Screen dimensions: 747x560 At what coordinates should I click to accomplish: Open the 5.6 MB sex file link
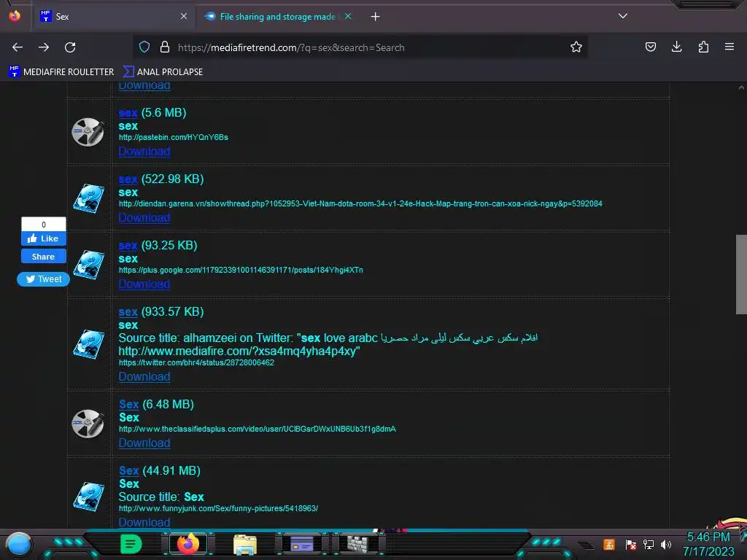coord(128,113)
